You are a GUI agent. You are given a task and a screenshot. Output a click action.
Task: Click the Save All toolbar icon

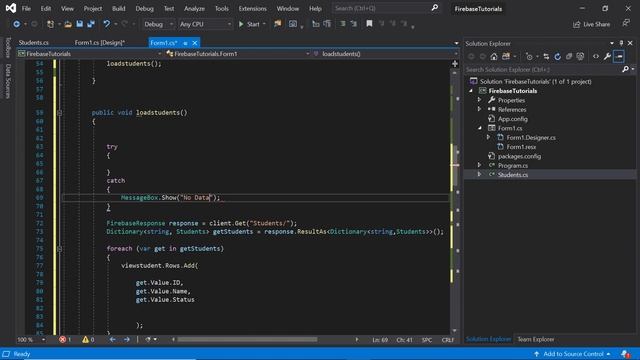pyautogui.click(x=91, y=24)
